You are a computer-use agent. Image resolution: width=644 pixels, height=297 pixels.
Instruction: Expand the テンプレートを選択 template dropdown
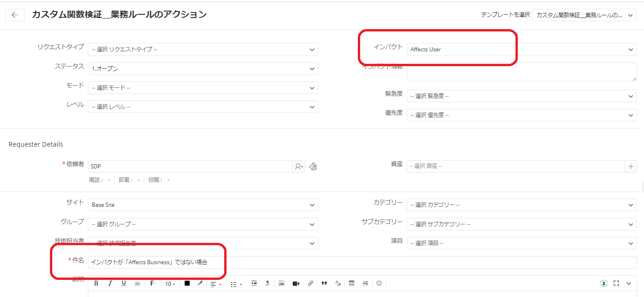pos(584,15)
